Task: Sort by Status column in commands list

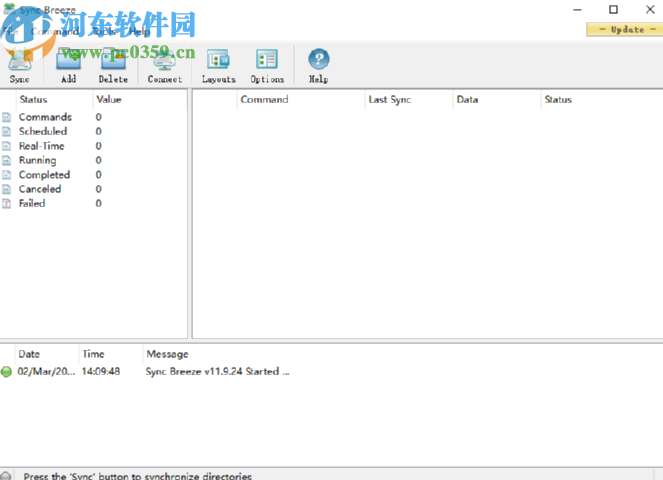Action: (x=602, y=100)
